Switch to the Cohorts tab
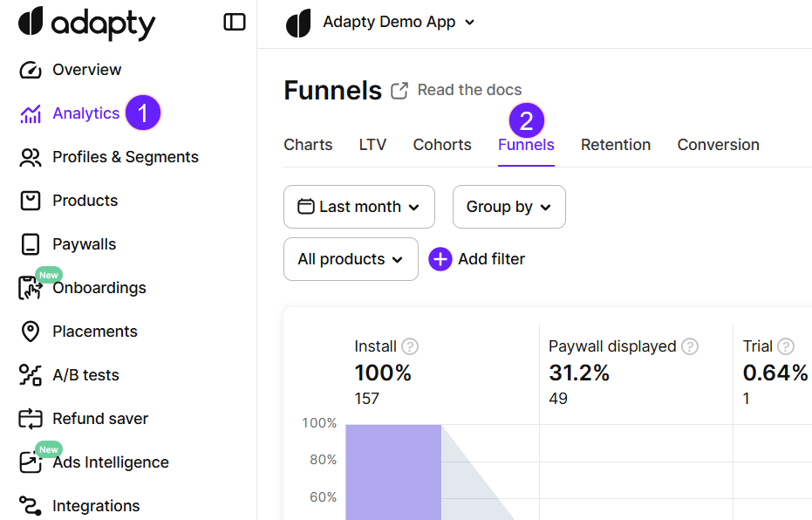The width and height of the screenshot is (812, 520). coord(441,145)
